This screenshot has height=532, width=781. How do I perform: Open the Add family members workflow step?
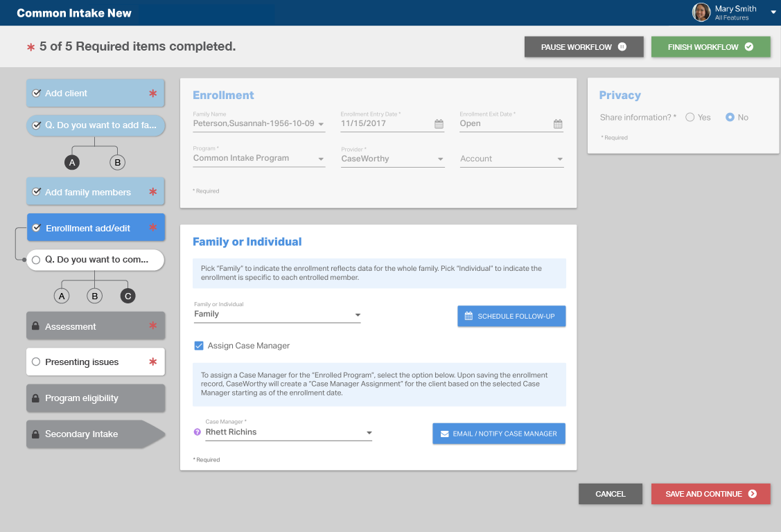(x=96, y=192)
